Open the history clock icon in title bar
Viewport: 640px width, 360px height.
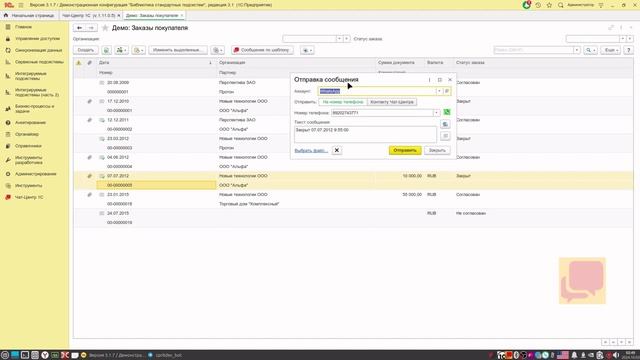click(x=538, y=5)
